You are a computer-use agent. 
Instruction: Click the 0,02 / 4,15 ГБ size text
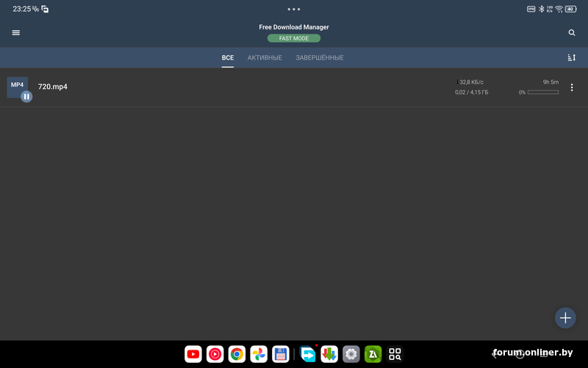point(471,92)
